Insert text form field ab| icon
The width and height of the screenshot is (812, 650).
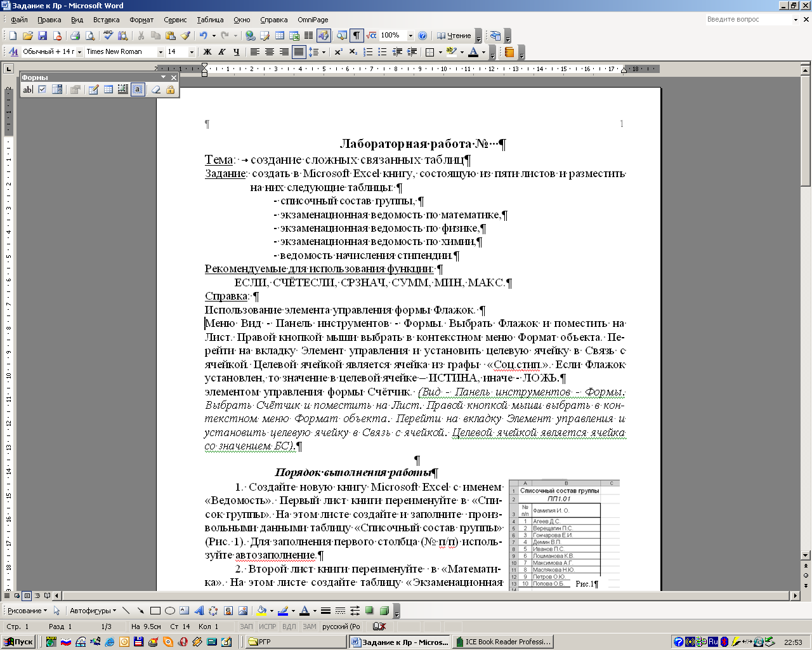click(x=28, y=90)
